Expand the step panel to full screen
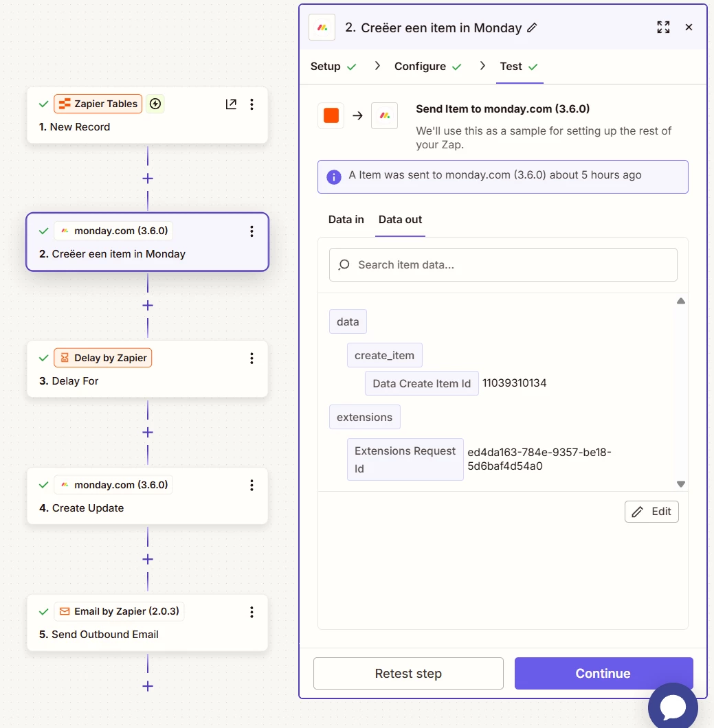Image resolution: width=714 pixels, height=728 pixels. [x=663, y=27]
